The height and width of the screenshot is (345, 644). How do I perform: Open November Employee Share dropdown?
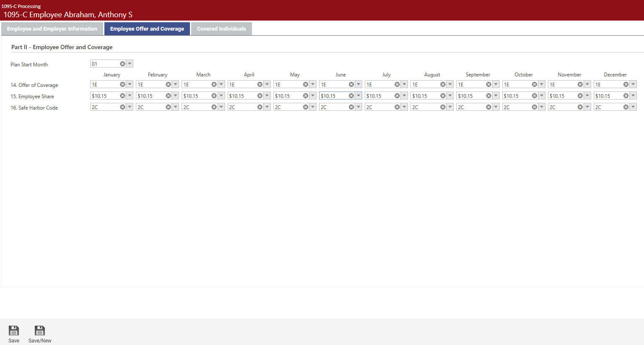pyautogui.click(x=587, y=96)
